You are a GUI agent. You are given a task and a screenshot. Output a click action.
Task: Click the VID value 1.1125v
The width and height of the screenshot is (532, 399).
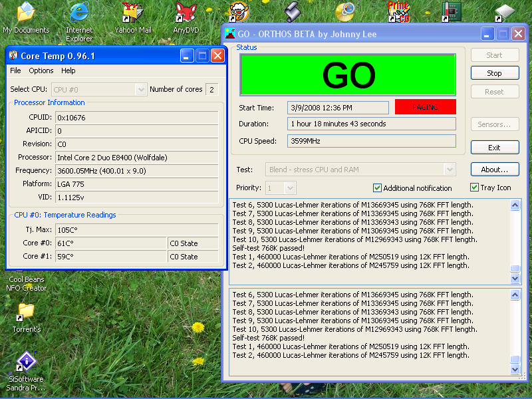click(137, 197)
